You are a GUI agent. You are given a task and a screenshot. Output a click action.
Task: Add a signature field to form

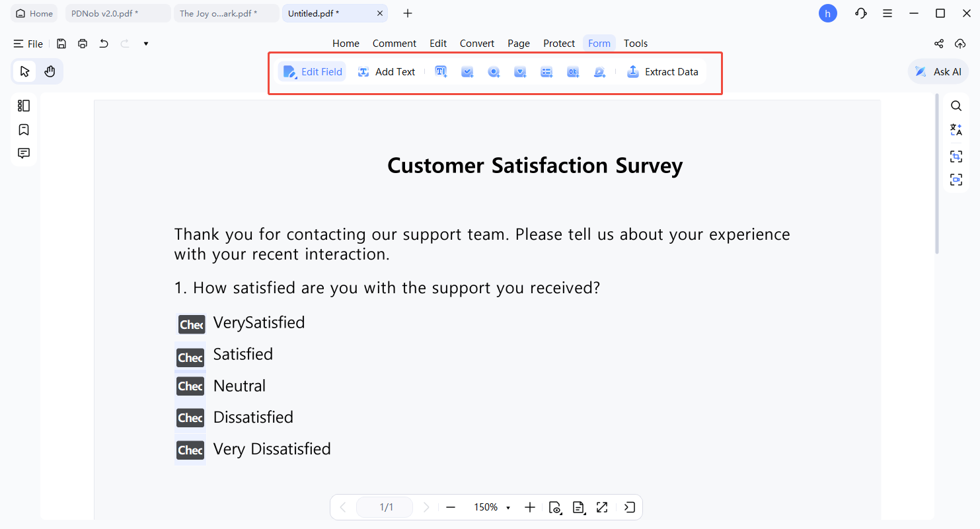pyautogui.click(x=599, y=72)
